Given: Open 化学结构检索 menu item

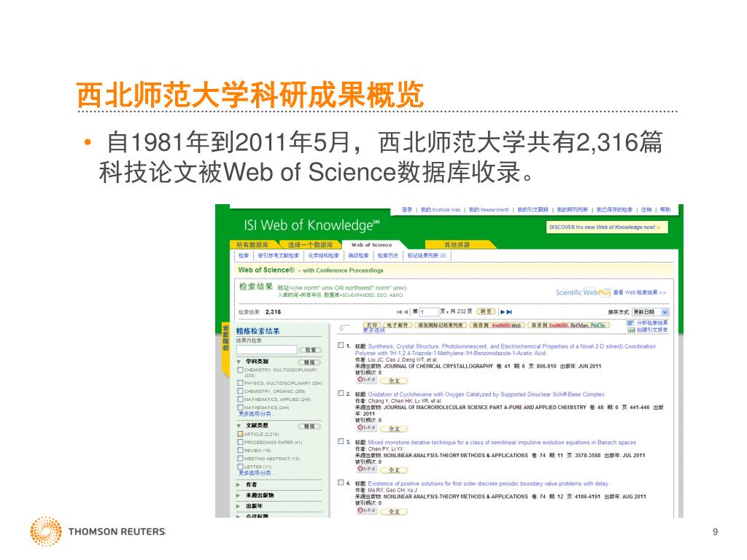Looking at the screenshot, I should 324,256.
